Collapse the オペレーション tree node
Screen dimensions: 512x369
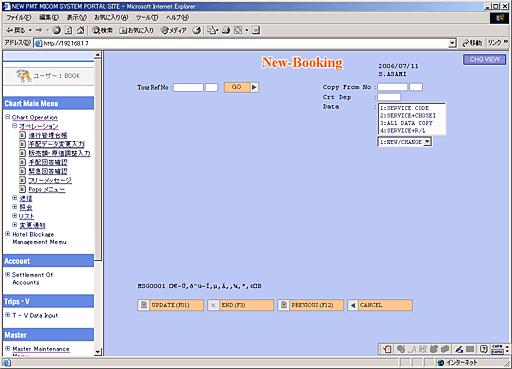click(x=14, y=126)
